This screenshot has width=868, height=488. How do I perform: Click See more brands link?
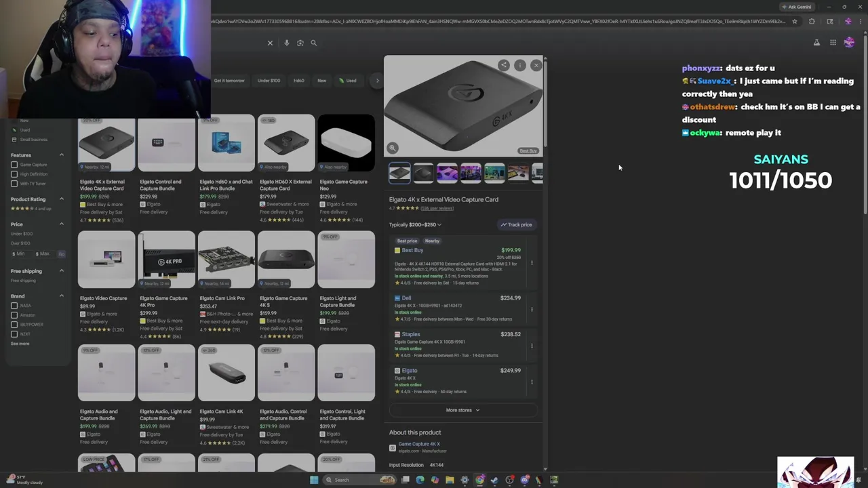point(20,344)
